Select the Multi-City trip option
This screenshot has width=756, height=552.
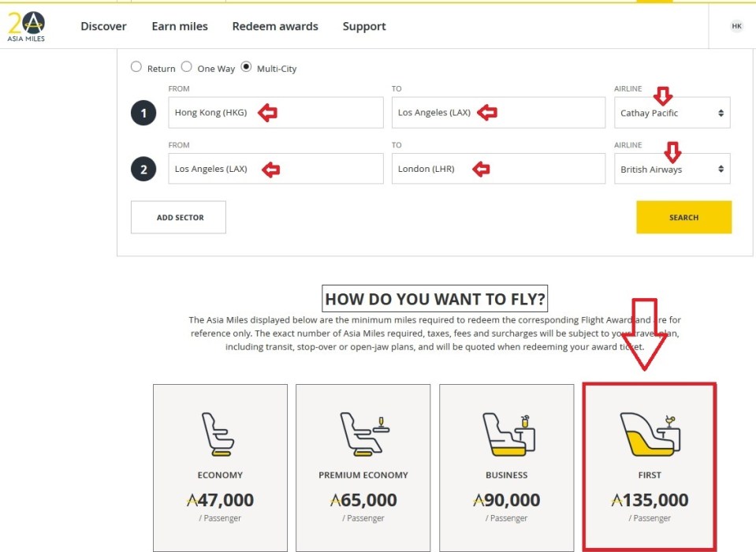(x=247, y=68)
